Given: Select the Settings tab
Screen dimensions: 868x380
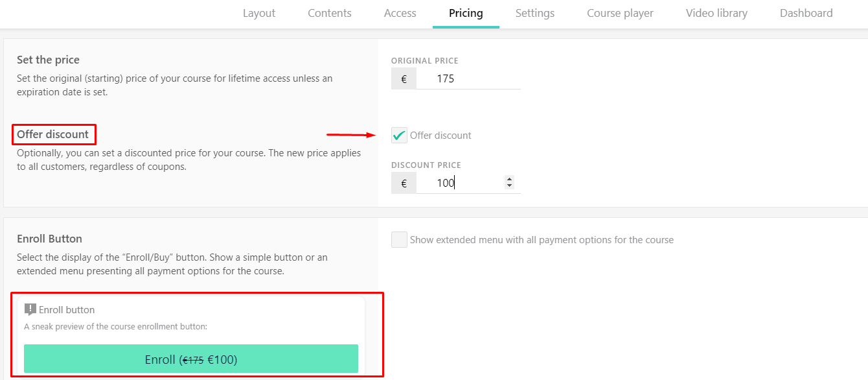Looking at the screenshot, I should [535, 13].
